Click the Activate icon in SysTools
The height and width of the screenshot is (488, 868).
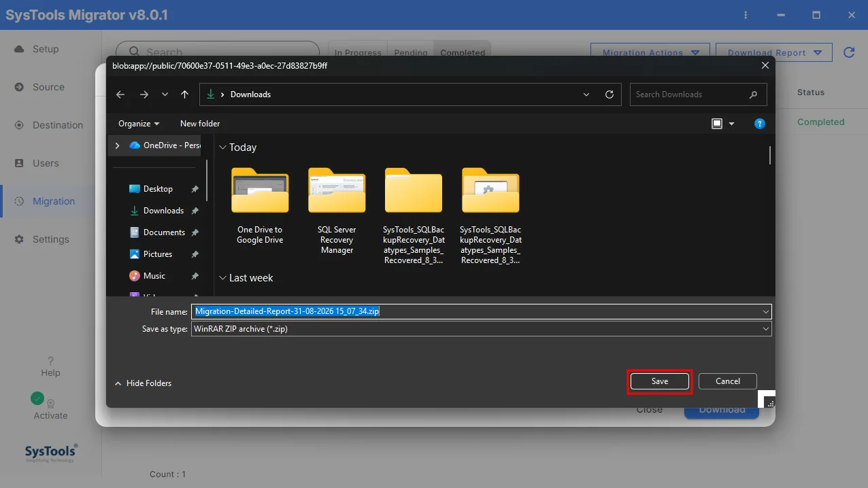click(x=50, y=403)
